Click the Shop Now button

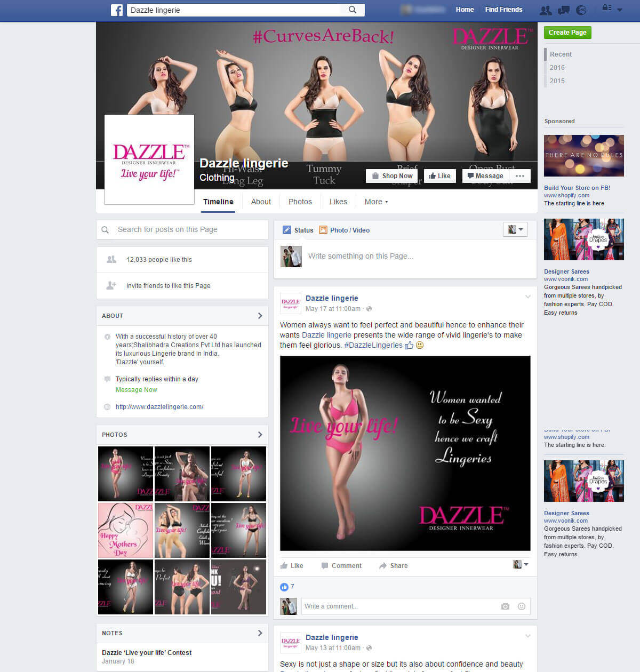tap(393, 176)
